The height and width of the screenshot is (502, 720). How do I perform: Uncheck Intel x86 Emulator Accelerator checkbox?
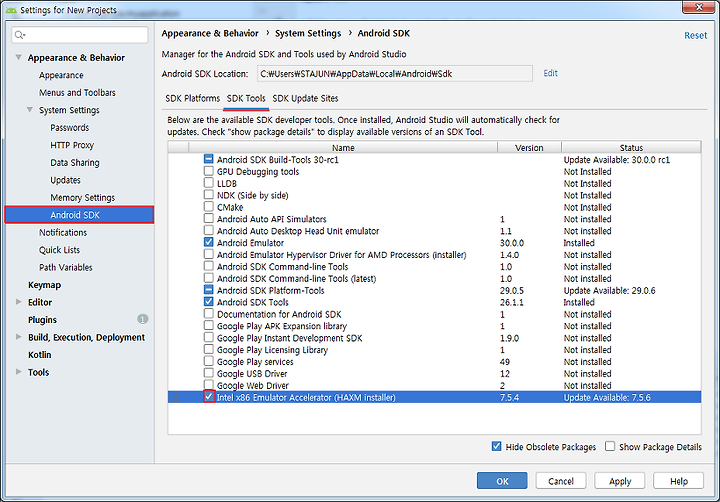pyautogui.click(x=209, y=396)
